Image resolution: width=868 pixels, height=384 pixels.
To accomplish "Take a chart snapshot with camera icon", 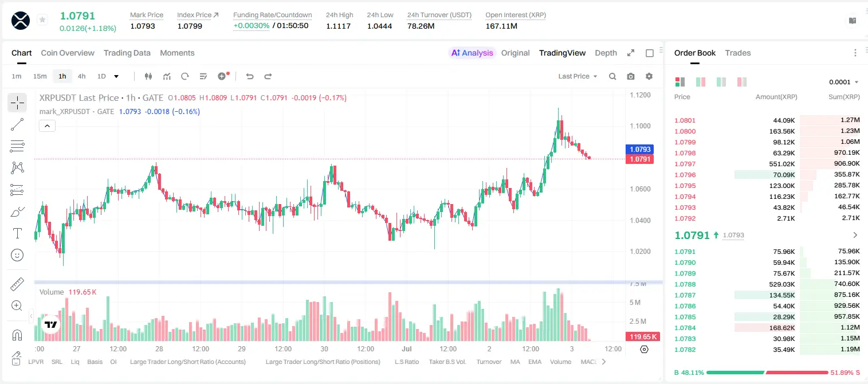I will [x=631, y=76].
